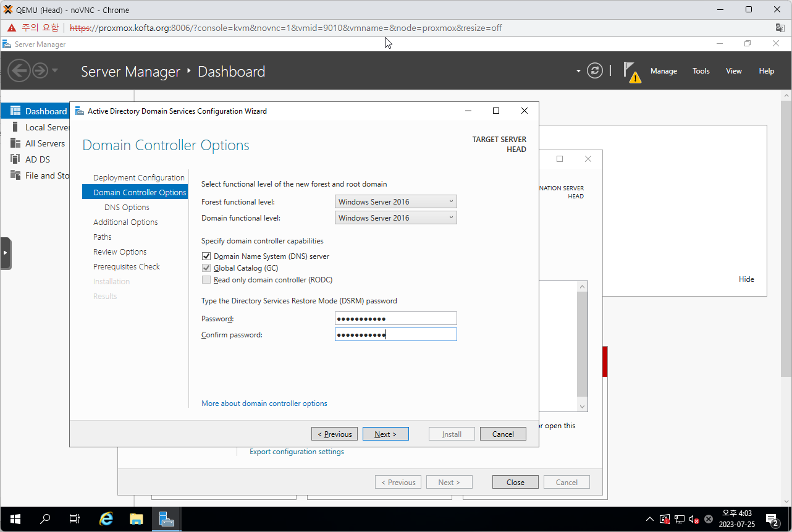The height and width of the screenshot is (532, 792).
Task: Open the Manage menu
Action: click(x=664, y=71)
